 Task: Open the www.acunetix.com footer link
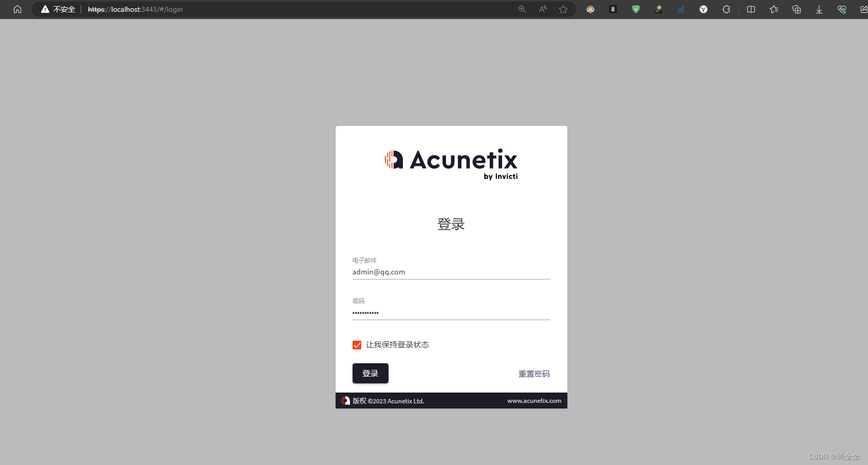tap(534, 401)
